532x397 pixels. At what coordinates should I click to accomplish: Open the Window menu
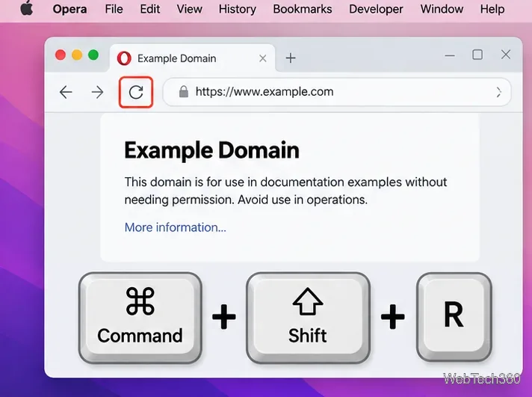(x=442, y=9)
